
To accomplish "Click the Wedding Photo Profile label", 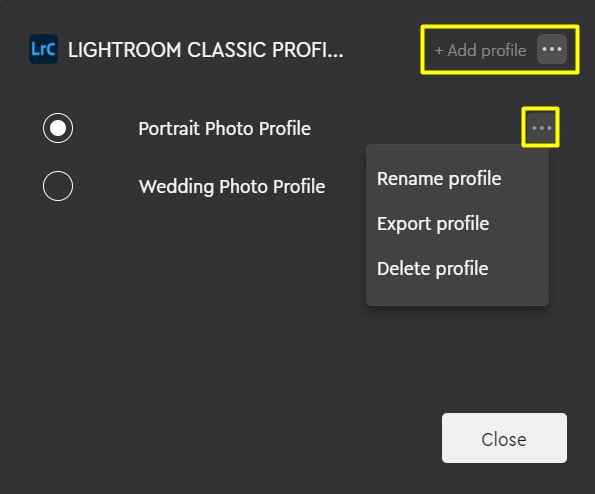I will click(x=232, y=187).
